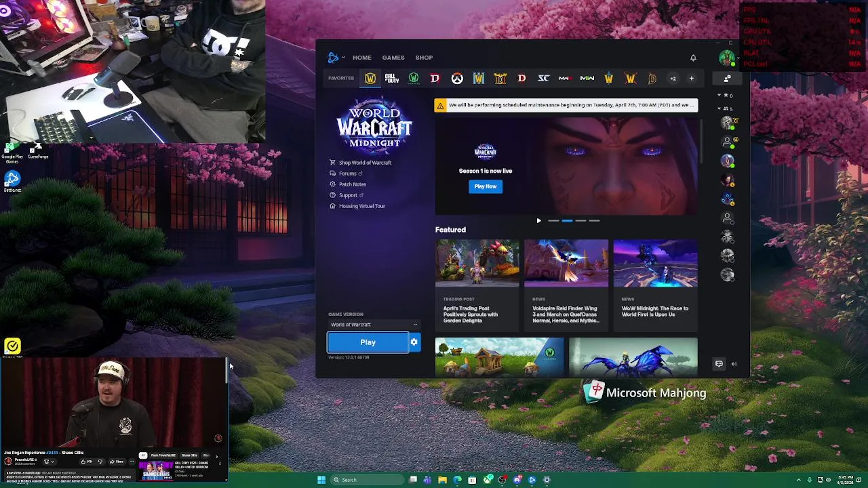Image resolution: width=868 pixels, height=488 pixels.
Task: Open the Forums link
Action: (346, 174)
